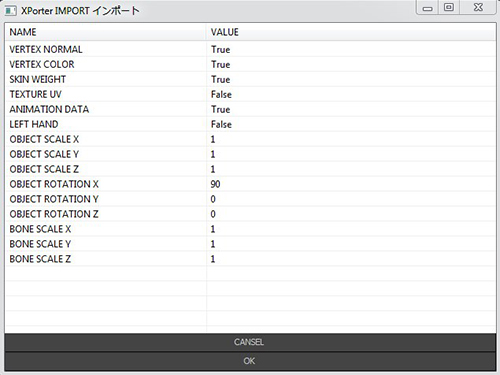The width and height of the screenshot is (500, 375).
Task: Edit the True value of VERTEX NORMAL
Action: pos(220,49)
